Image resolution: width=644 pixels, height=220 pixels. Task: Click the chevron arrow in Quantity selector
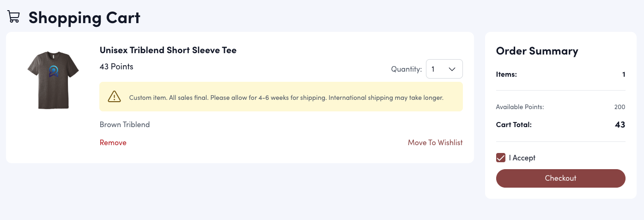pyautogui.click(x=452, y=69)
